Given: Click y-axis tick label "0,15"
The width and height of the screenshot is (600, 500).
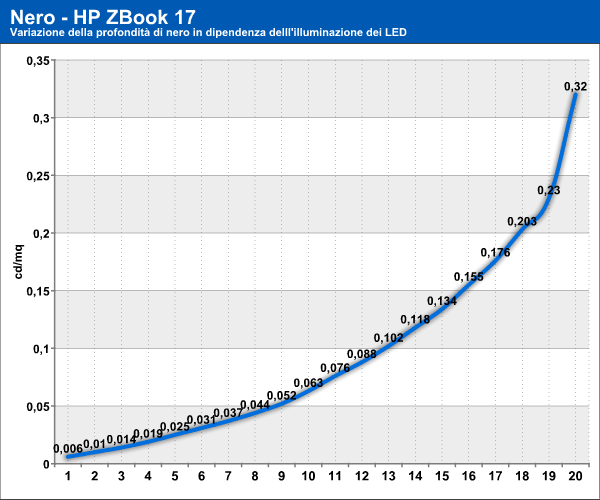Looking at the screenshot, I should (x=38, y=292).
